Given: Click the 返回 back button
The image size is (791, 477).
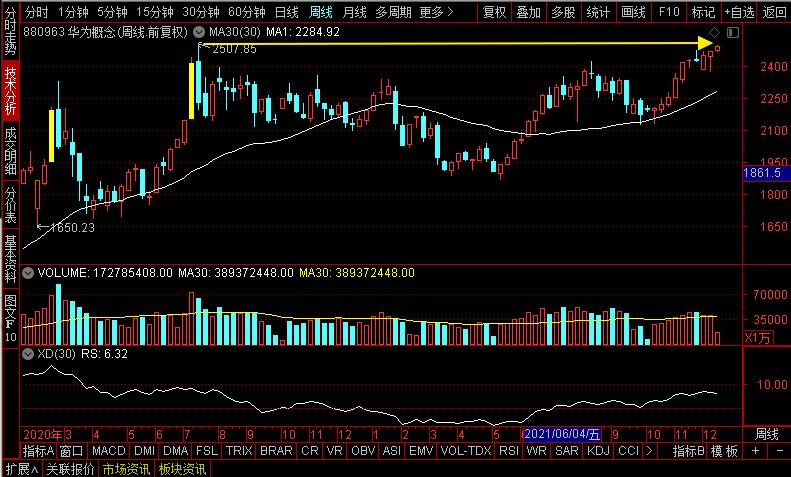Looking at the screenshot, I should coord(774,12).
